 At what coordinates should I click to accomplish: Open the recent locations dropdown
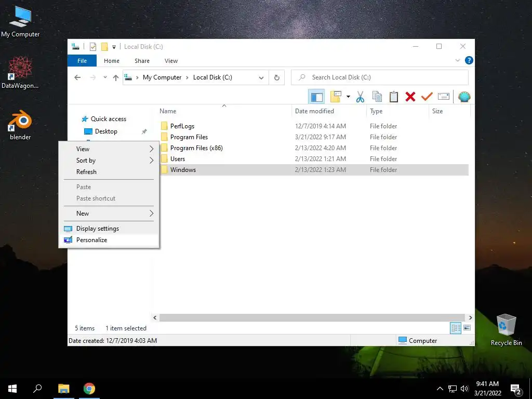pos(105,77)
